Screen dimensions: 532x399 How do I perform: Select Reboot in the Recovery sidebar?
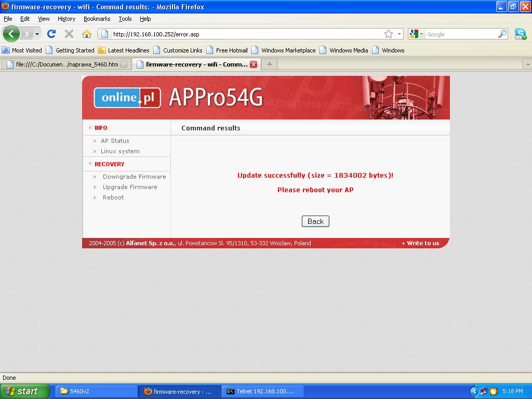113,197
